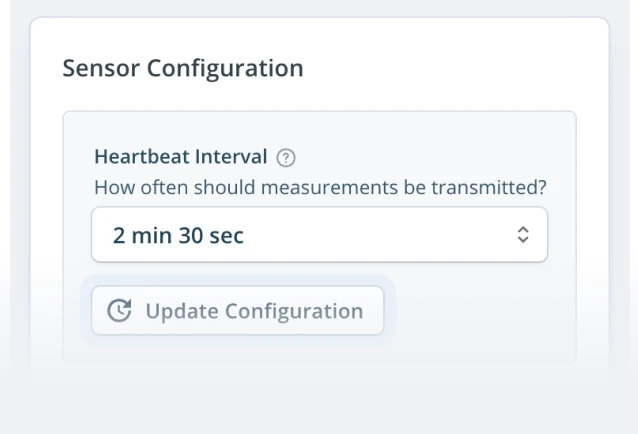
Task: Click the word "Interval" in the field label
Action: 230,157
